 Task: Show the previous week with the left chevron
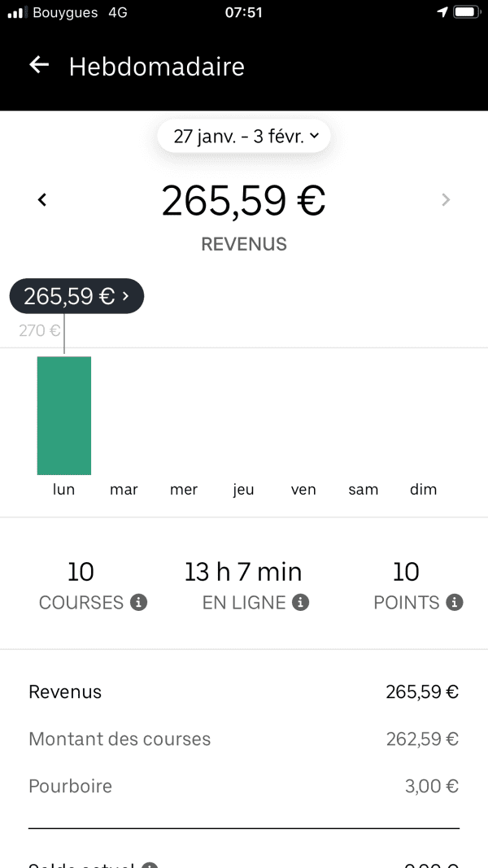(x=42, y=200)
